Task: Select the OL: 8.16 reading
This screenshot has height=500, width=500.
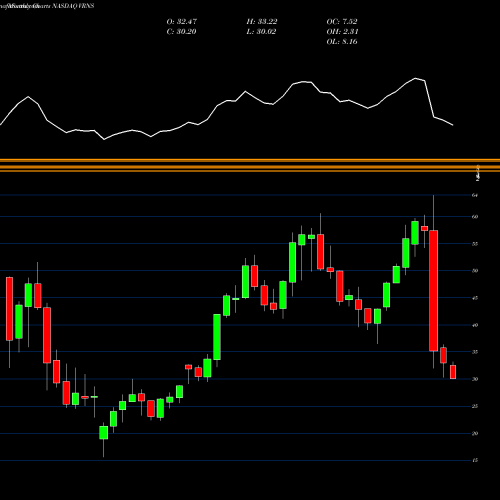Action: (342, 42)
